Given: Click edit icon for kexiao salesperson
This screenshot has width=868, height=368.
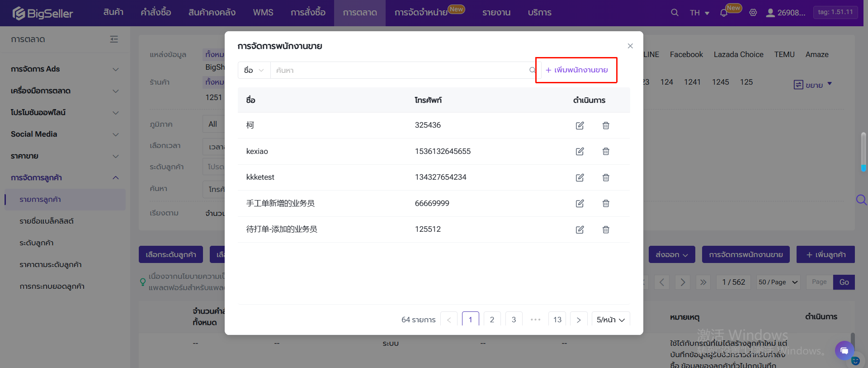Looking at the screenshot, I should [580, 152].
